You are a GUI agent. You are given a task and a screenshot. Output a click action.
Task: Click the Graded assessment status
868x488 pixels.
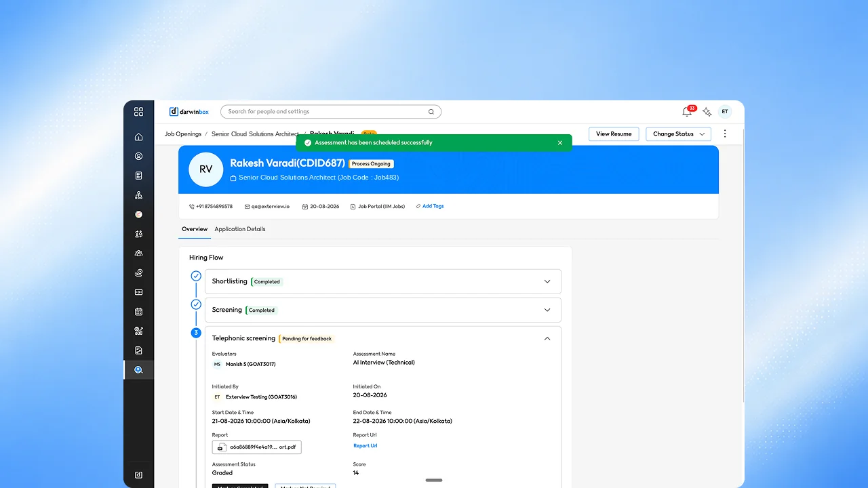pos(222,473)
